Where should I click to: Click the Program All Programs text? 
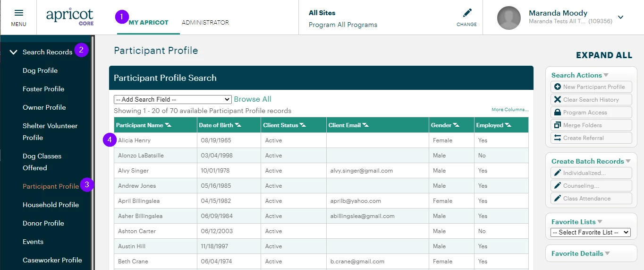click(343, 25)
